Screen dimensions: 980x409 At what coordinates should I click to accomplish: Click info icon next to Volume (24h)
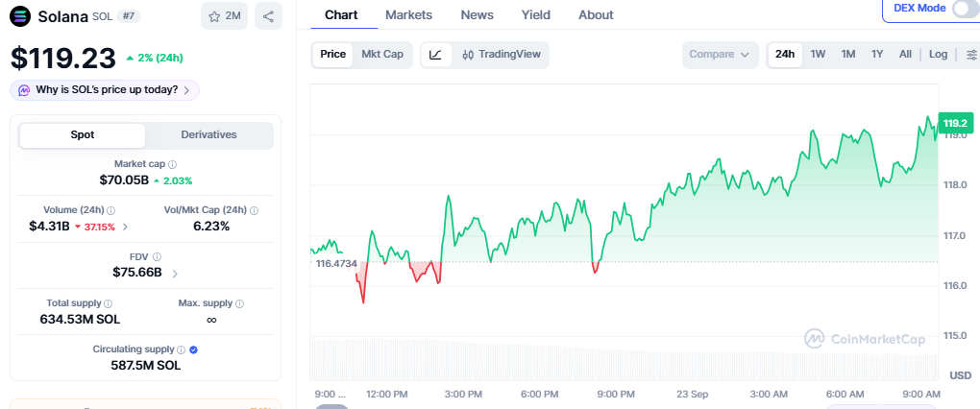[110, 210]
